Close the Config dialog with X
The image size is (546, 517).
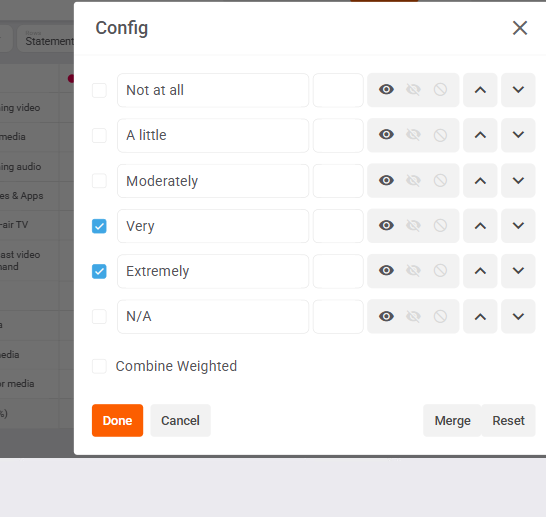[x=520, y=28]
